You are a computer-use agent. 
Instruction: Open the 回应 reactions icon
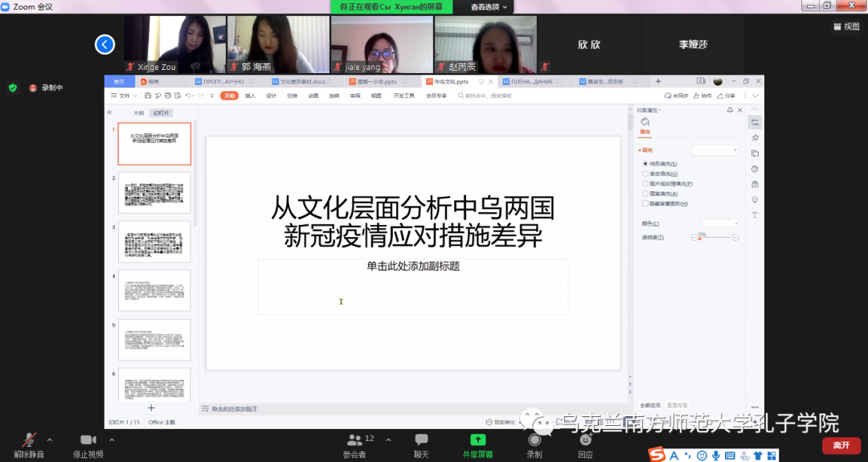point(585,440)
